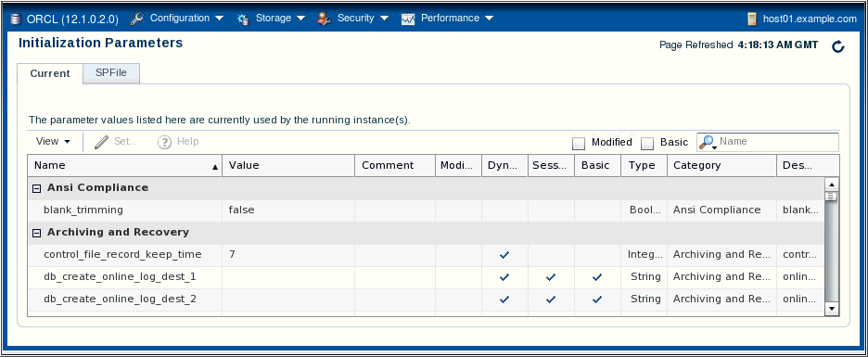Click the host01.example.com link
Screen dimensions: 868x357
(x=810, y=19)
